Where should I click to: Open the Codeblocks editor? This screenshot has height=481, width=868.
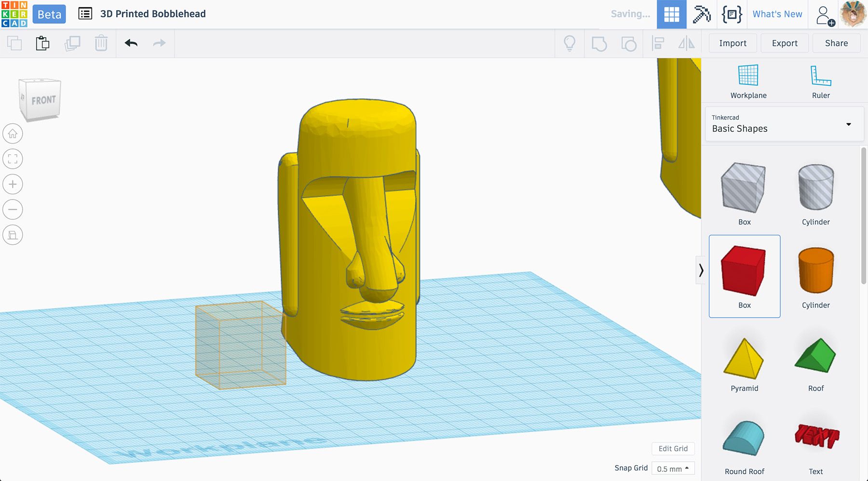(732, 14)
